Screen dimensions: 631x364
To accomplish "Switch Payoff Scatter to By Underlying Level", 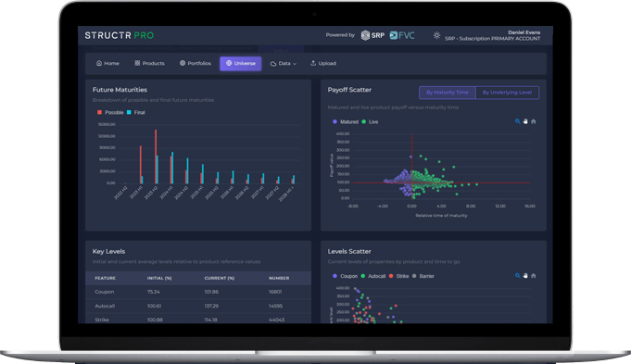I will [507, 93].
